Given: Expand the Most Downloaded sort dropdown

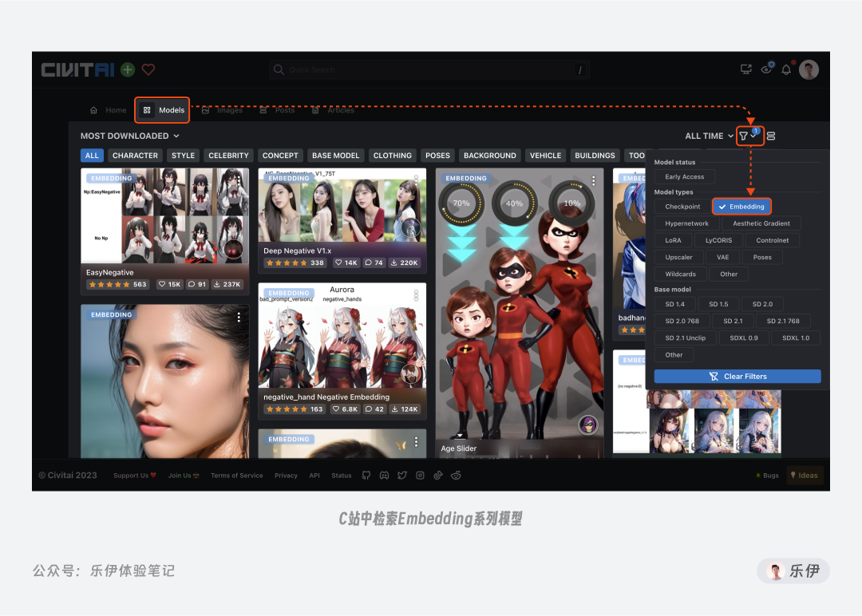Looking at the screenshot, I should 130,136.
